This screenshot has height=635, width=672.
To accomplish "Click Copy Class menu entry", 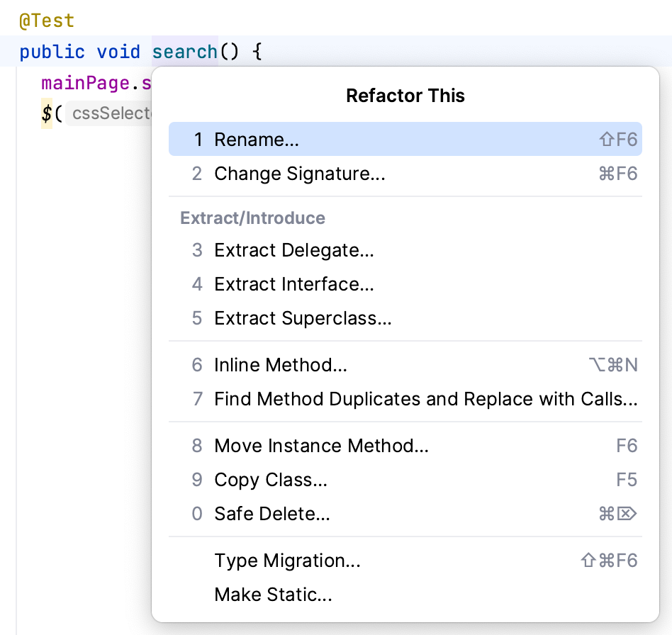I will coord(271,480).
